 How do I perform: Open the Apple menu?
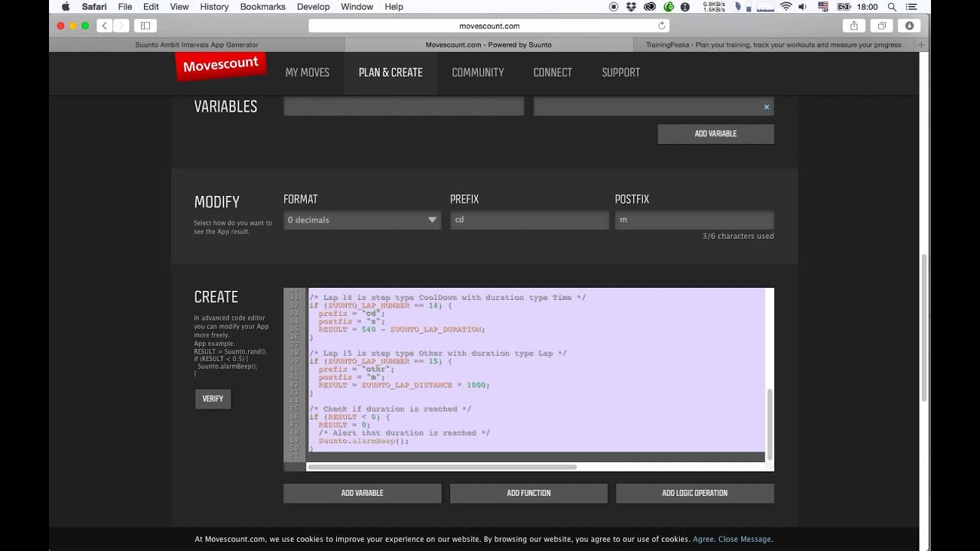65,6
